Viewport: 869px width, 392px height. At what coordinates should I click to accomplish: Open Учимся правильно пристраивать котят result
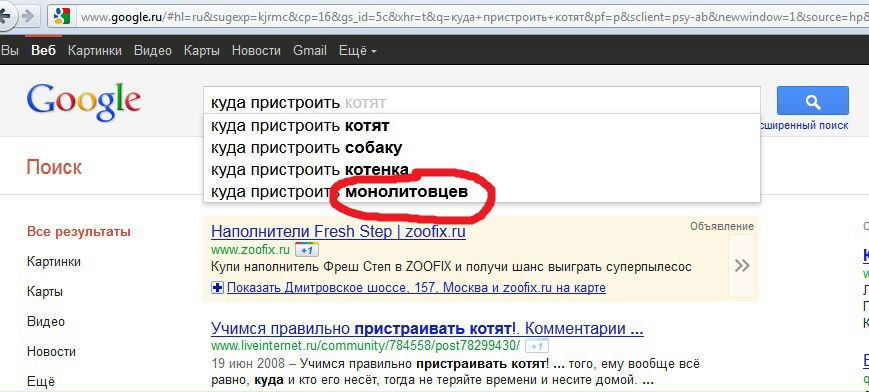(427, 328)
